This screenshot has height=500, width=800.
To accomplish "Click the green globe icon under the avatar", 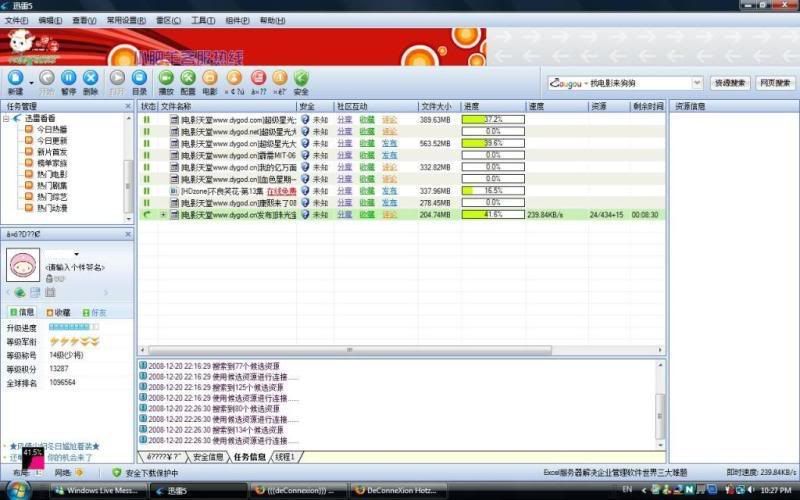I will pos(19,292).
